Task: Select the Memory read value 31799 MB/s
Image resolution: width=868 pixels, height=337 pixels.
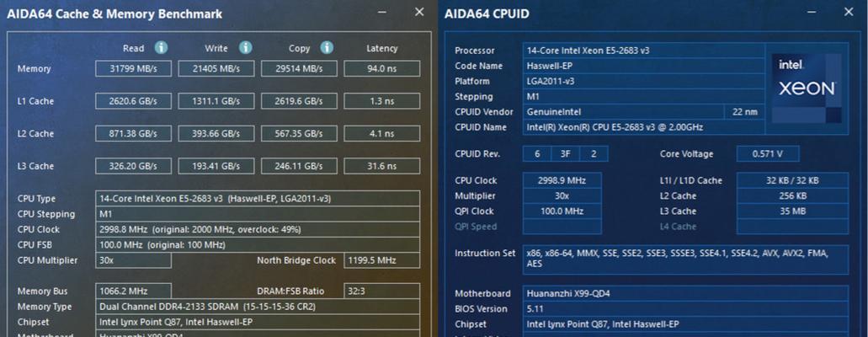Action: point(133,69)
